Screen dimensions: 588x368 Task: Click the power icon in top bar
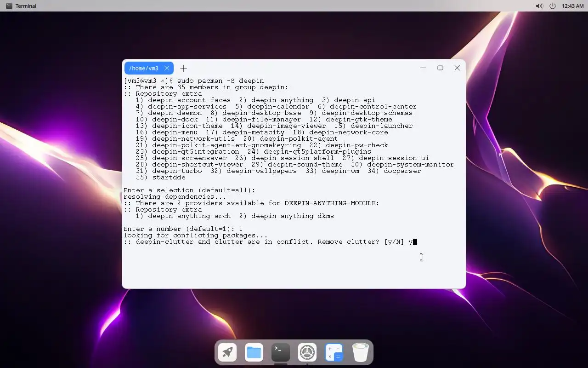tap(553, 6)
